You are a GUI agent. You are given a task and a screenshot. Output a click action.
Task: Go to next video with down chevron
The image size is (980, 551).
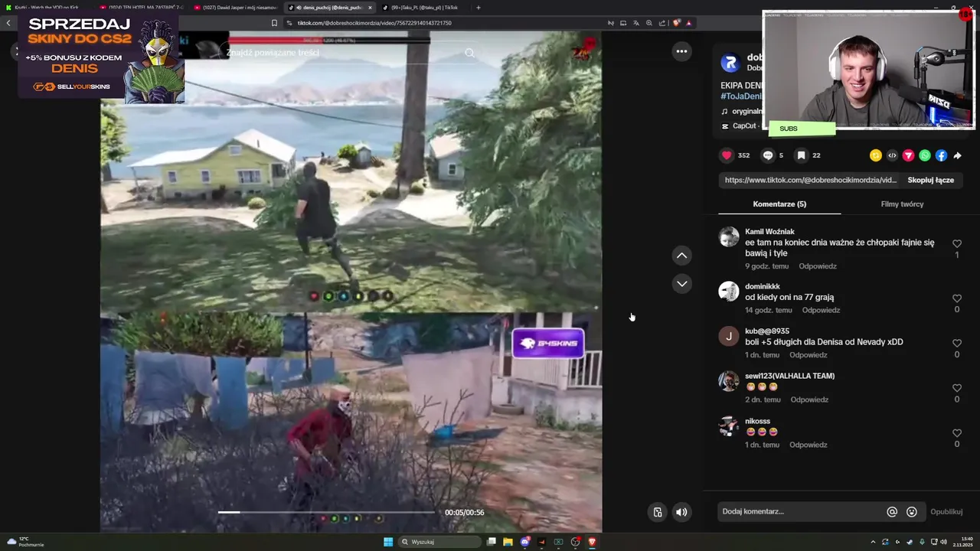[681, 284]
